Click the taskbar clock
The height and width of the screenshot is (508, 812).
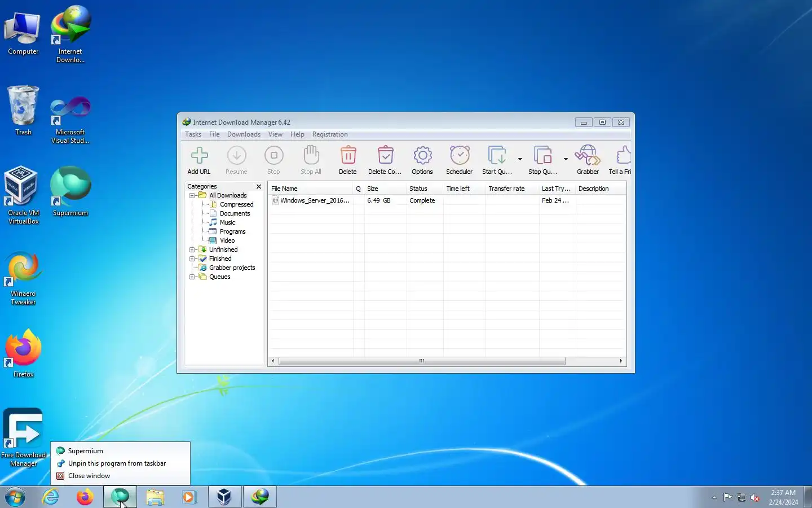(783, 497)
